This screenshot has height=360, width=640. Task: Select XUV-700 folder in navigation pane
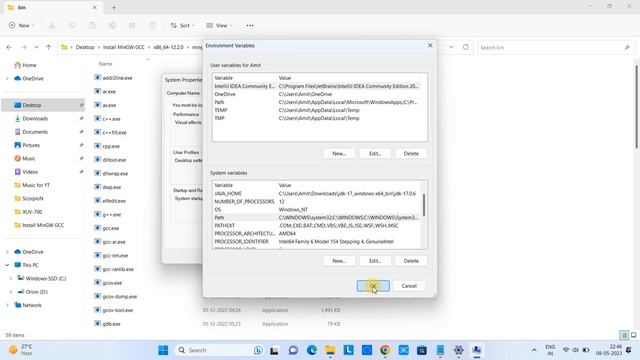(x=32, y=212)
